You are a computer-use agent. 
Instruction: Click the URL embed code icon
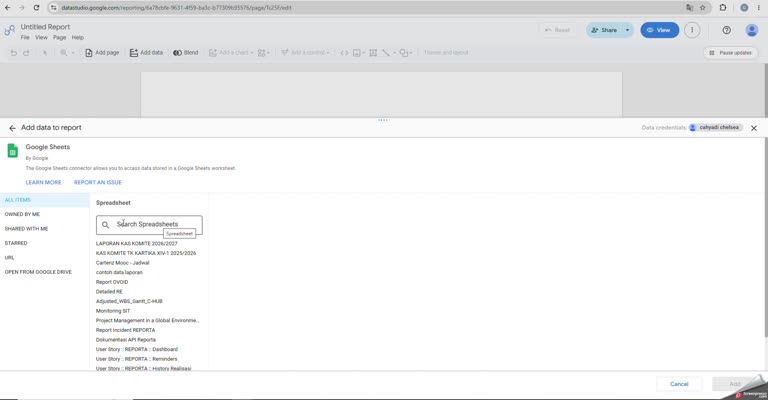(x=344, y=53)
